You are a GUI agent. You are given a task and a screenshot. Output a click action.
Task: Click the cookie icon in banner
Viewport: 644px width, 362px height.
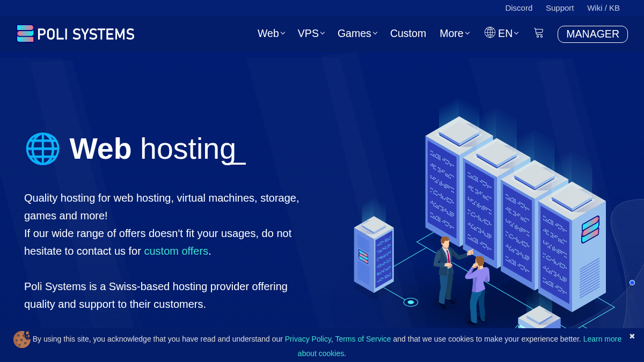[21, 339]
